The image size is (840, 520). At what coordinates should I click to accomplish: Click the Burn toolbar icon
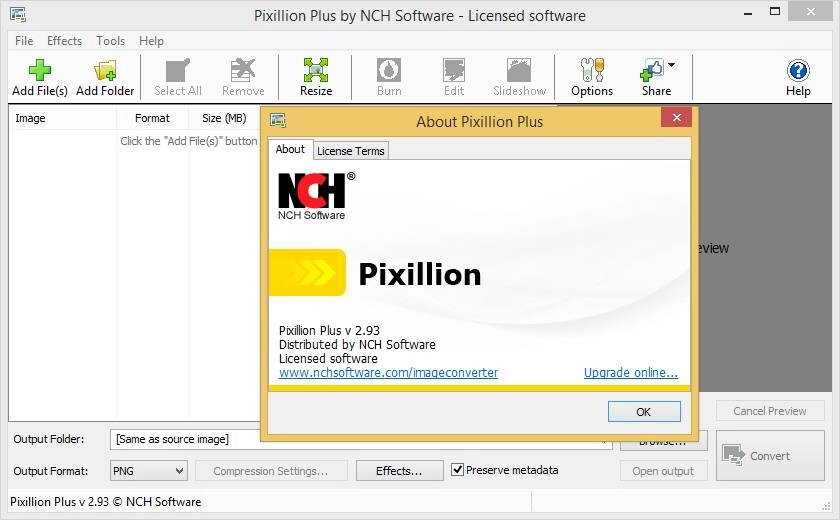389,70
